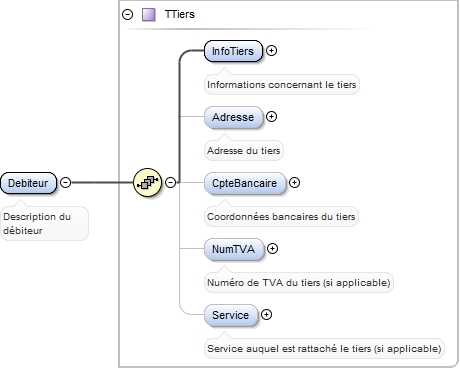Expand the Adresse element
Image resolution: width=460 pixels, height=369 pixels.
coord(272,117)
